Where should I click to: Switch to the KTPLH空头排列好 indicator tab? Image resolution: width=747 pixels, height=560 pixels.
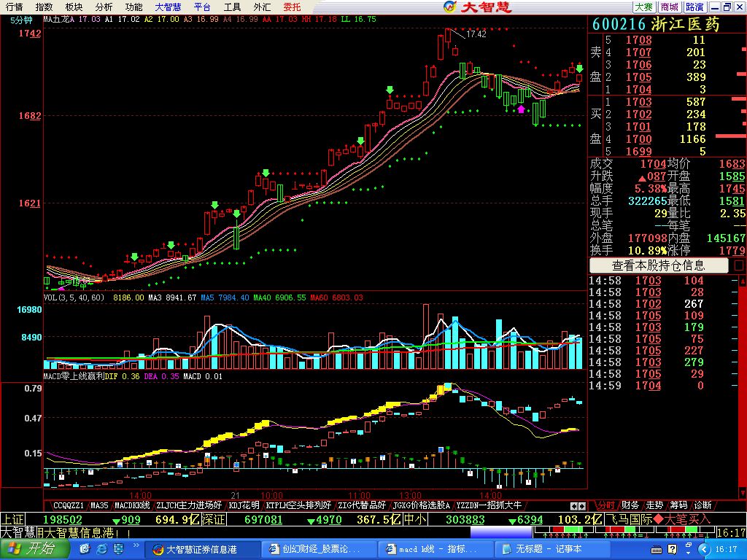pyautogui.click(x=298, y=505)
